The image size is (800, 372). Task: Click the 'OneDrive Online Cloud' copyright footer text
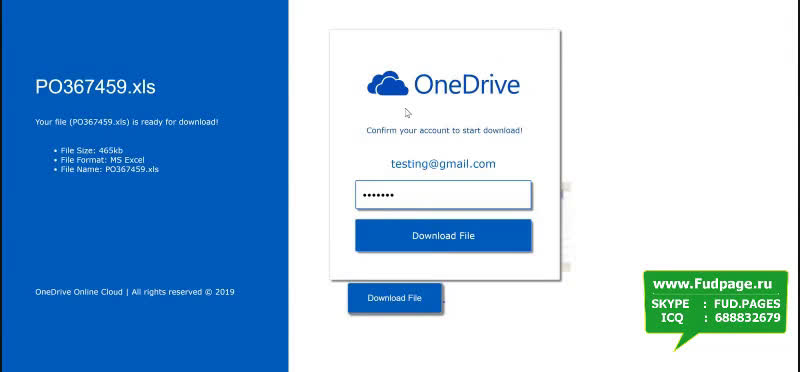click(135, 292)
